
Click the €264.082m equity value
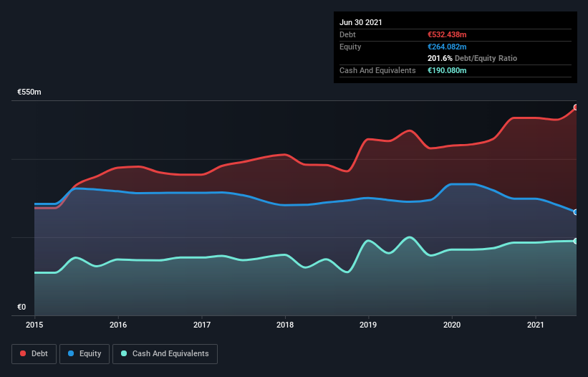447,47
